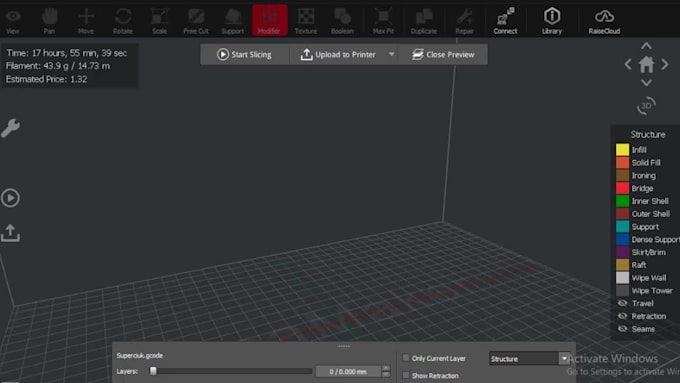
Task: Rotate view up with top arrow
Action: pyautogui.click(x=646, y=46)
